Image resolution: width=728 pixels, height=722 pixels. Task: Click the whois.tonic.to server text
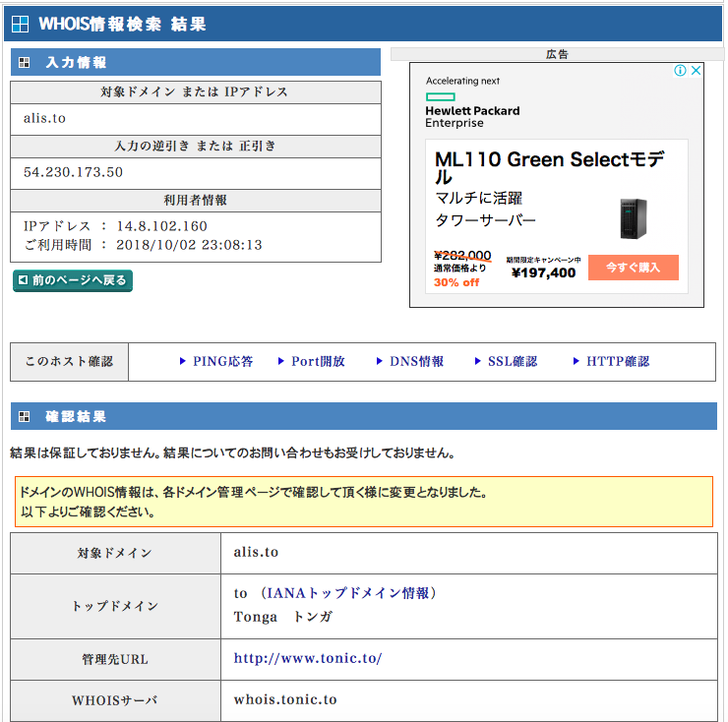tap(285, 700)
